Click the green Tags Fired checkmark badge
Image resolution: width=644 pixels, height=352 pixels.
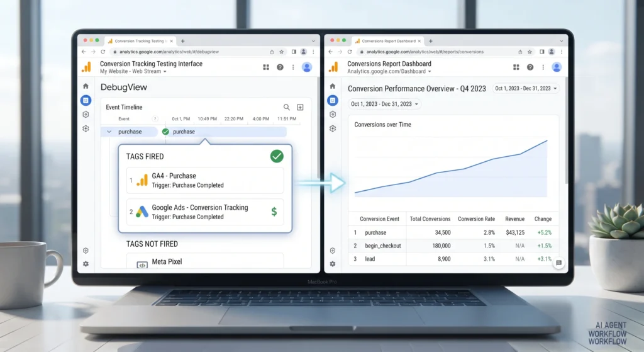coord(277,156)
